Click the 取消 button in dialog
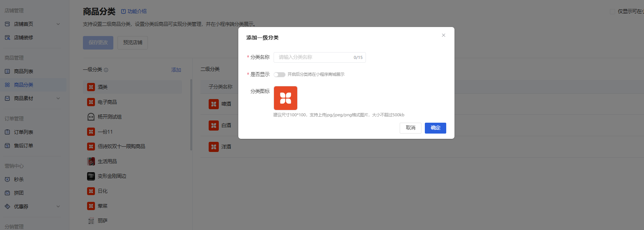 411,128
